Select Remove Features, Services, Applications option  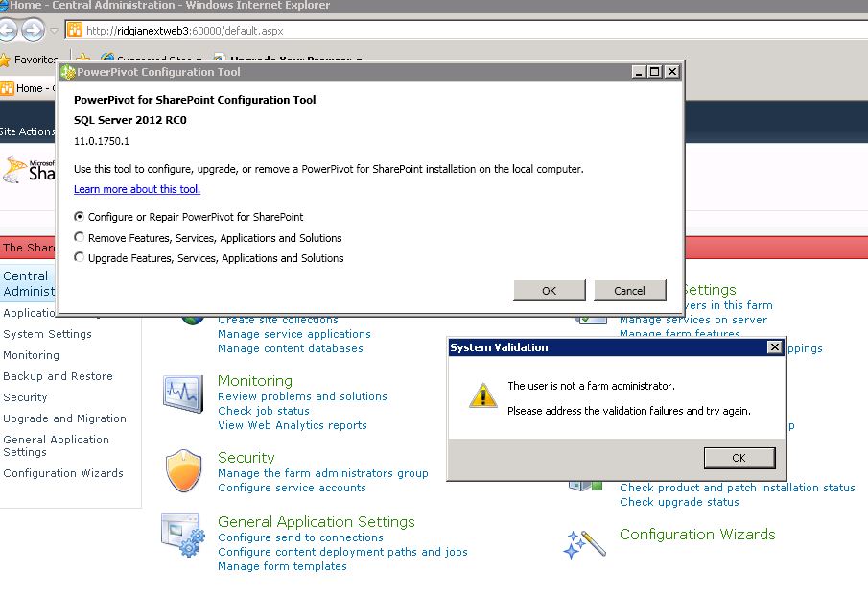click(x=80, y=238)
